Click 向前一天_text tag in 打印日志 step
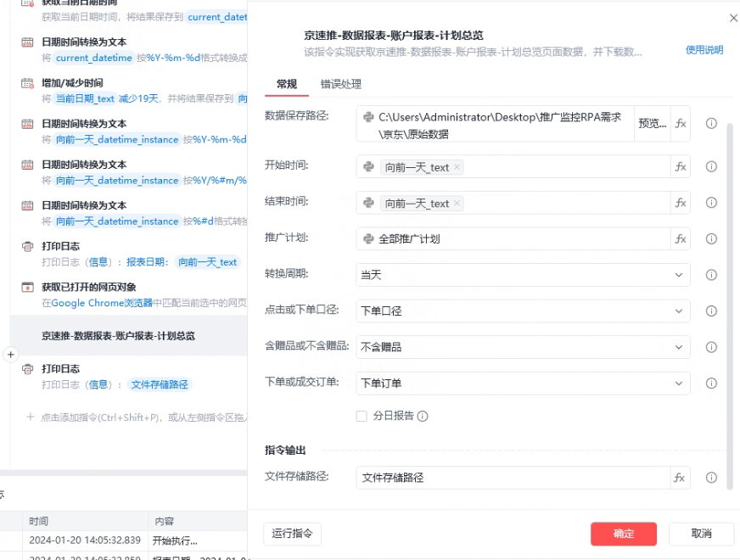Viewport: 740px width, 560px height. click(208, 262)
